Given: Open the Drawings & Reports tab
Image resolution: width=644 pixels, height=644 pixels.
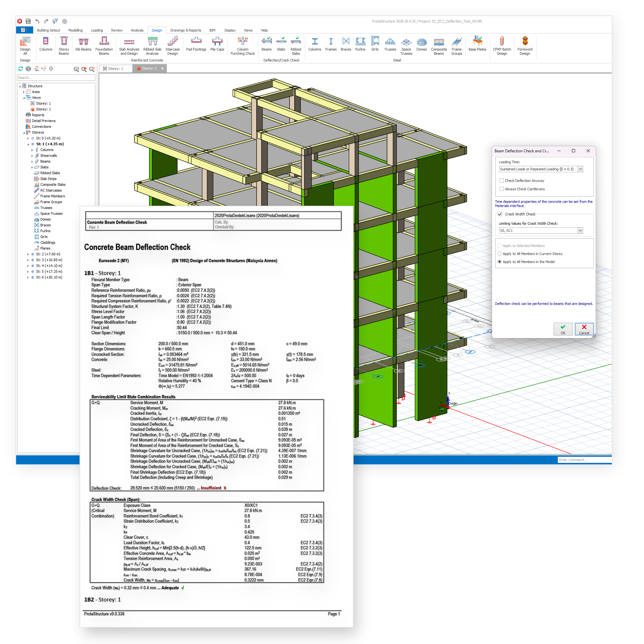Looking at the screenshot, I should 185,30.
